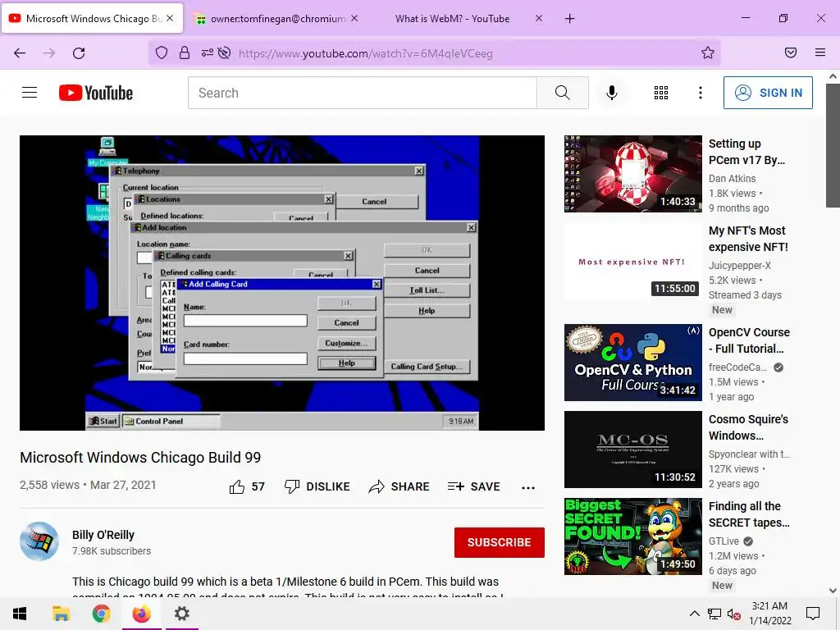The width and height of the screenshot is (840, 630).
Task: Reload the current YouTube page
Action: (79, 53)
